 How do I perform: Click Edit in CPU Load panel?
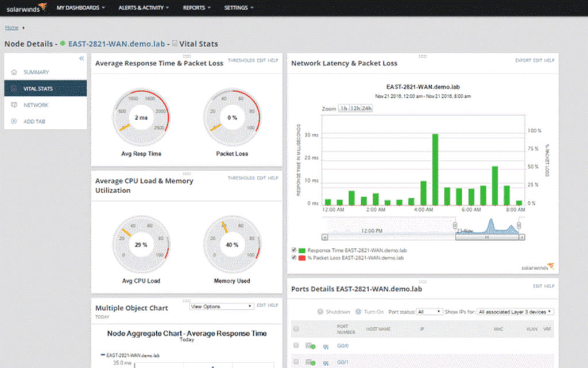(261, 178)
